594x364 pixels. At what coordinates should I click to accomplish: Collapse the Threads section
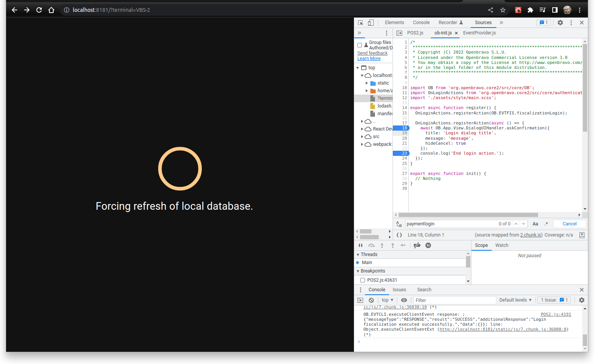coord(358,255)
